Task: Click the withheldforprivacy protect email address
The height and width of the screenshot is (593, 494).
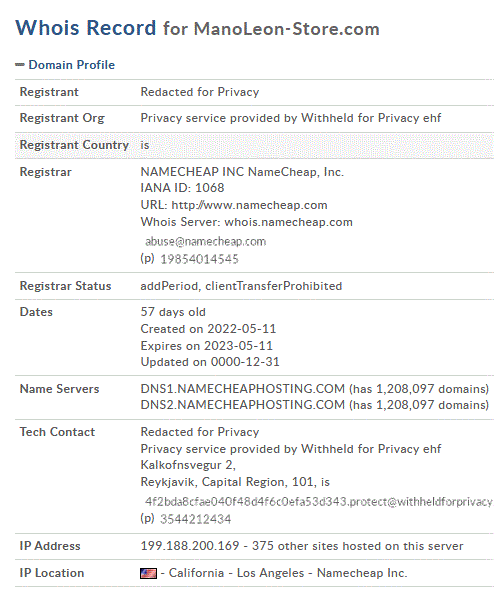Action: coord(319,502)
